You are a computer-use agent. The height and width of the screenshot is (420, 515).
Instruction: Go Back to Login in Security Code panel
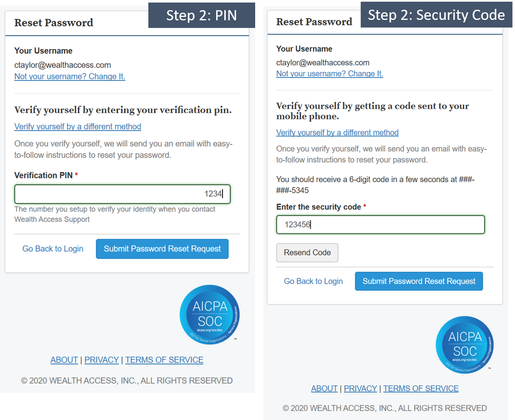[313, 281]
